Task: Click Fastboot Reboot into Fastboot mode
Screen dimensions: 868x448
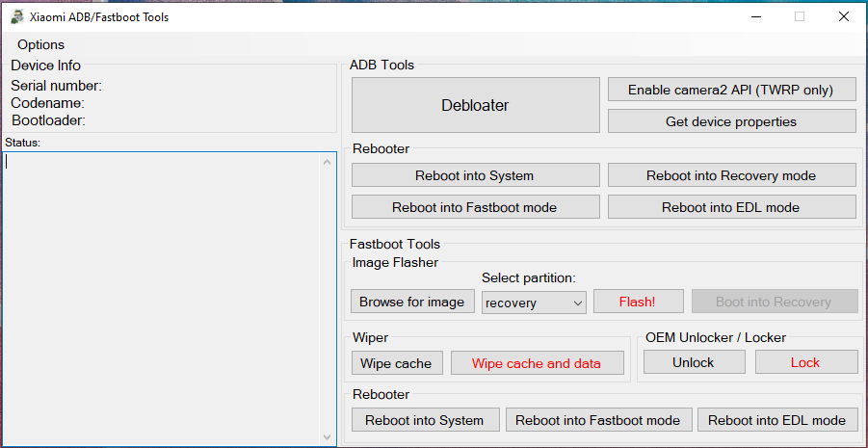Action: tap(598, 420)
